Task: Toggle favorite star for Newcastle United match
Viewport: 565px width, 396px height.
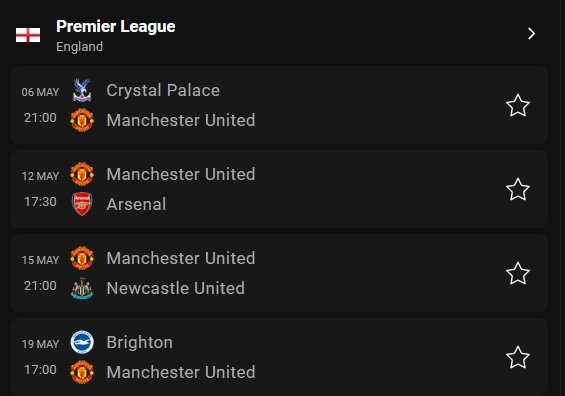Action: (518, 273)
